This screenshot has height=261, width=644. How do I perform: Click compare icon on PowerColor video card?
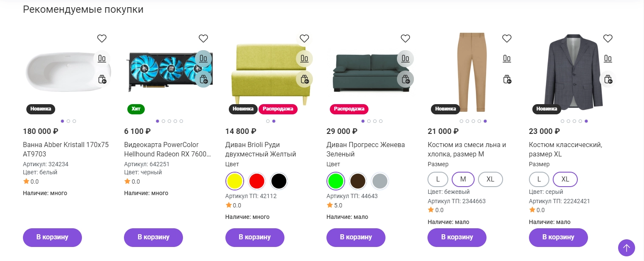203,59
